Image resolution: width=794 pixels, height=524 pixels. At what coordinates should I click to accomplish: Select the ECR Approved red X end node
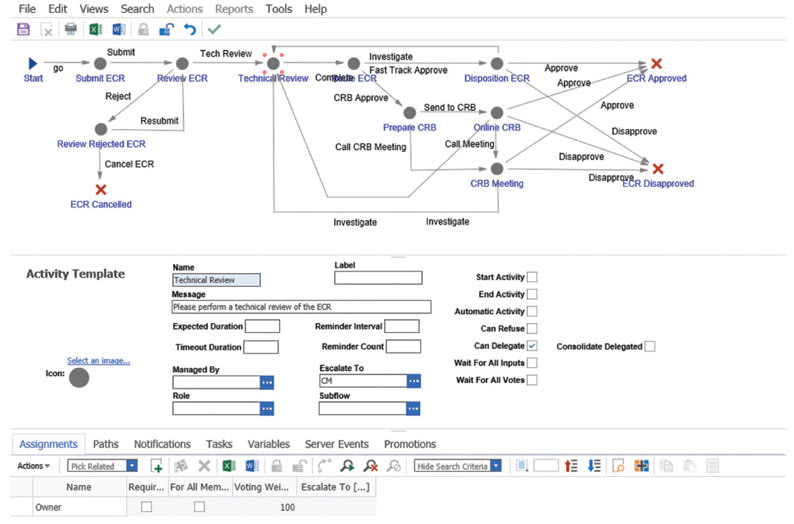click(656, 63)
